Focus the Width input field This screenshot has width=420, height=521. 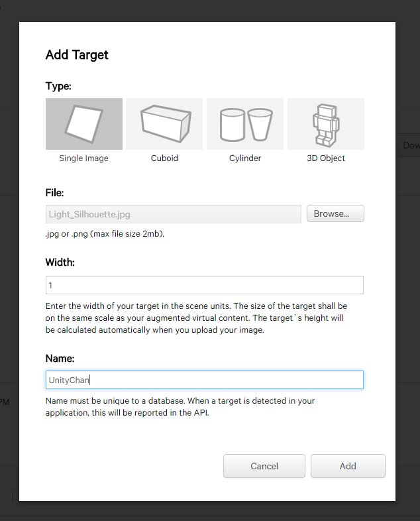click(x=205, y=285)
